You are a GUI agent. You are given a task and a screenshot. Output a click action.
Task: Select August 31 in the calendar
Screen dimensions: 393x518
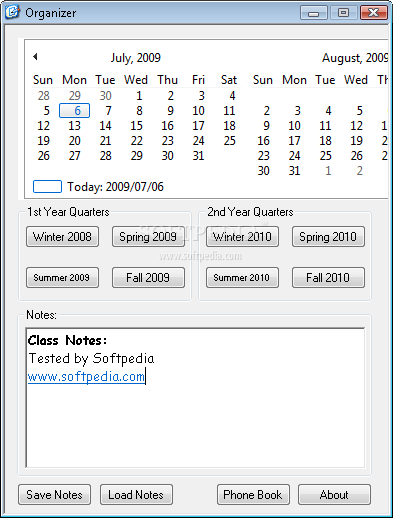click(294, 171)
